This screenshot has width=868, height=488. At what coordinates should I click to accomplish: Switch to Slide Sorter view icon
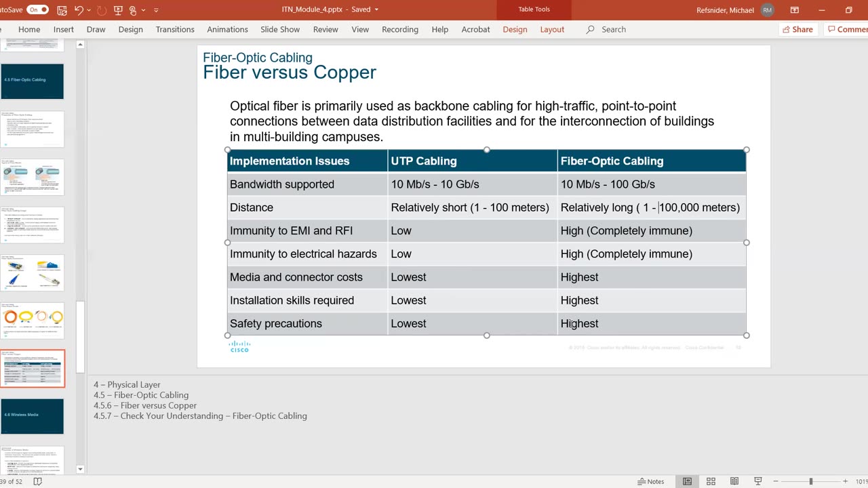[x=711, y=481]
